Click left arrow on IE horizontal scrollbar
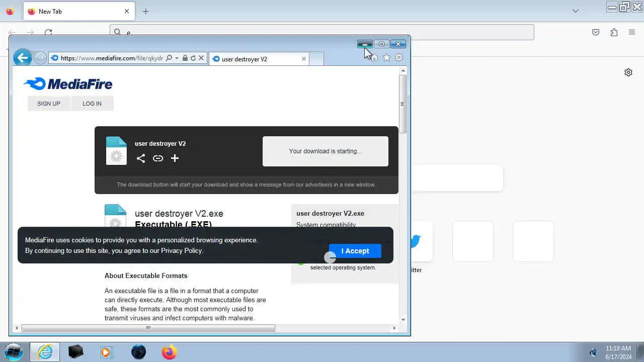644x362 pixels. 17,328
